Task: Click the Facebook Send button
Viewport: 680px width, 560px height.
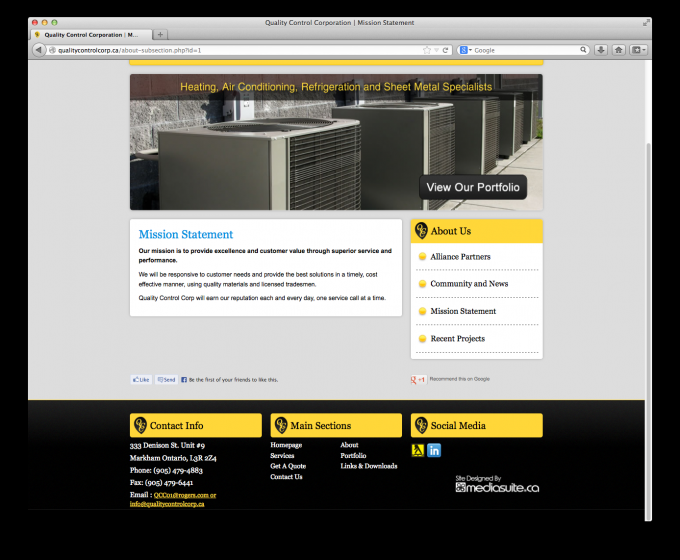Action: pyautogui.click(x=166, y=380)
